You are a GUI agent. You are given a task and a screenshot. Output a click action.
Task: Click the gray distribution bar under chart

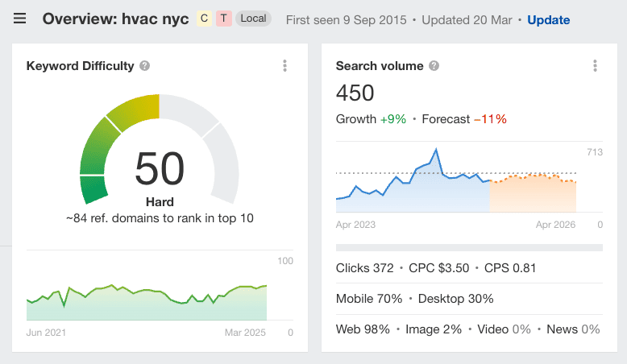(x=468, y=248)
